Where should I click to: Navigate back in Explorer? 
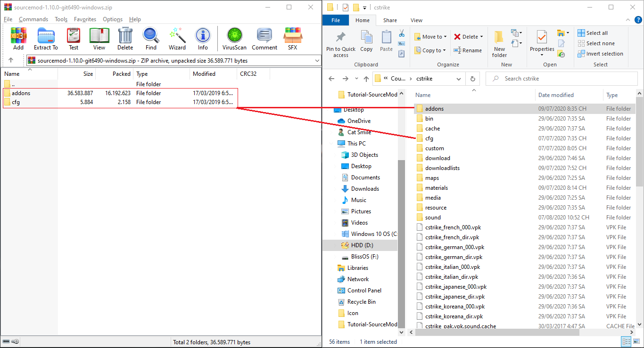(x=331, y=79)
